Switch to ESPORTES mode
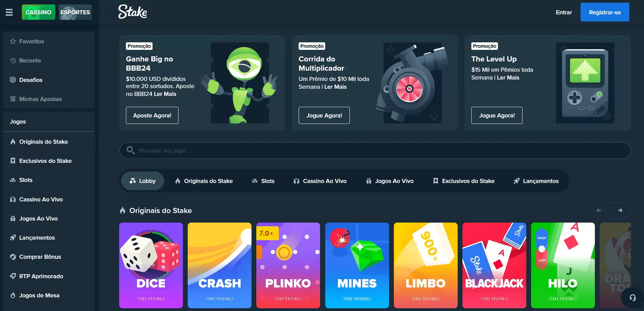Image resolution: width=644 pixels, height=311 pixels. [x=75, y=12]
